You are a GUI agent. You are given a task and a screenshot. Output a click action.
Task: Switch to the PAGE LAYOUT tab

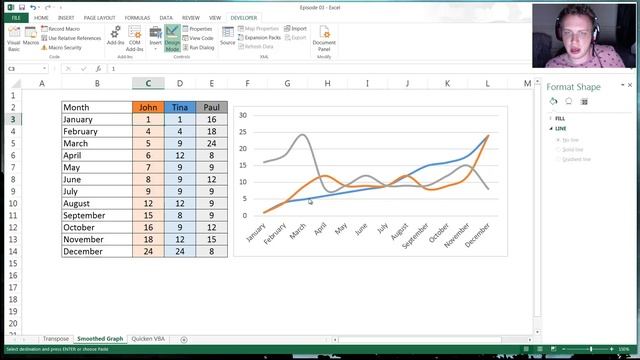99,18
